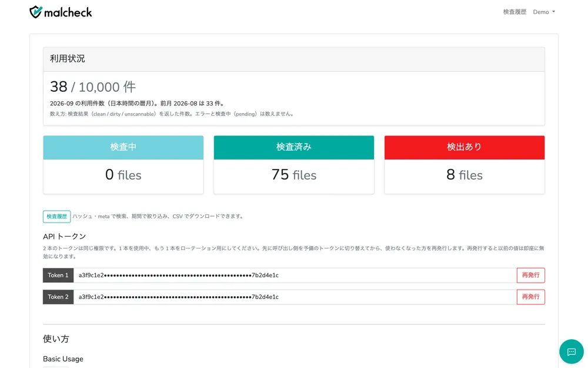This screenshot has width=588, height=368.
Task: Click the malcheck brand name text
Action: pos(68,12)
